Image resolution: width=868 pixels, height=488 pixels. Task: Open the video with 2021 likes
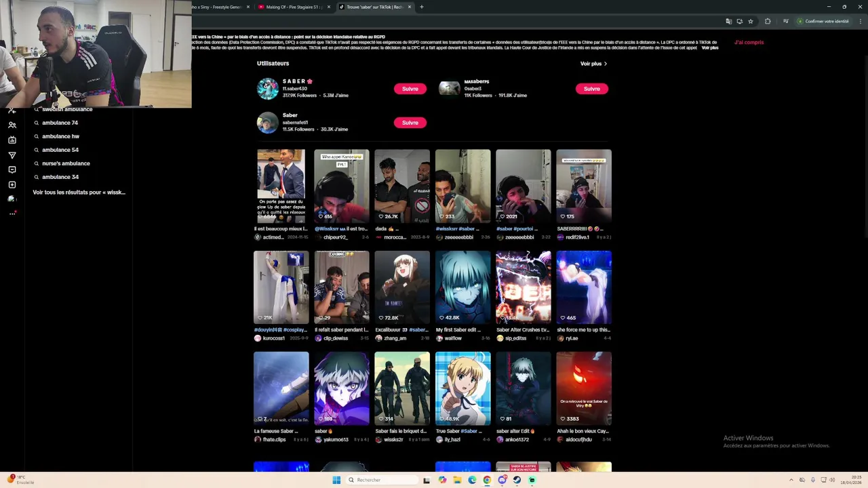[x=524, y=186]
